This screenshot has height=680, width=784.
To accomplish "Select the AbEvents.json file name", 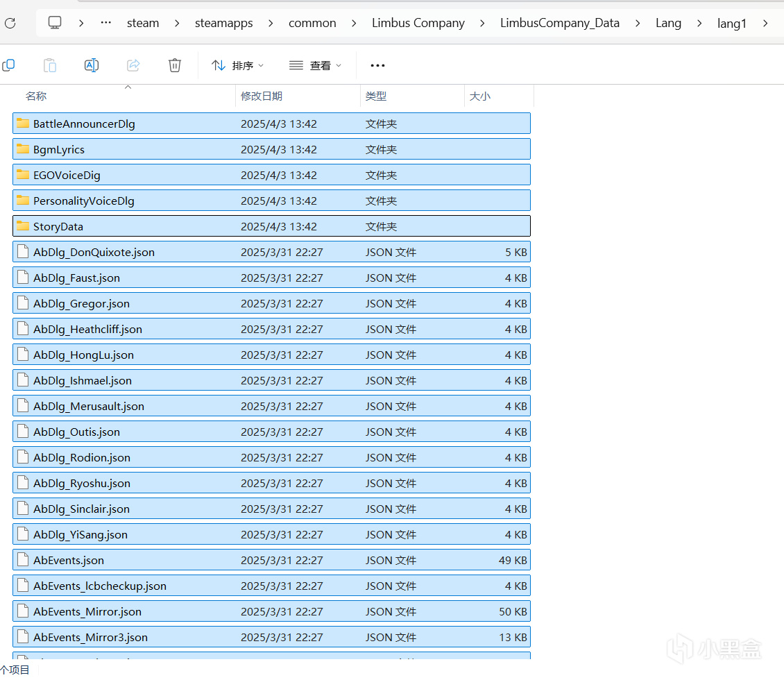I will (x=69, y=560).
